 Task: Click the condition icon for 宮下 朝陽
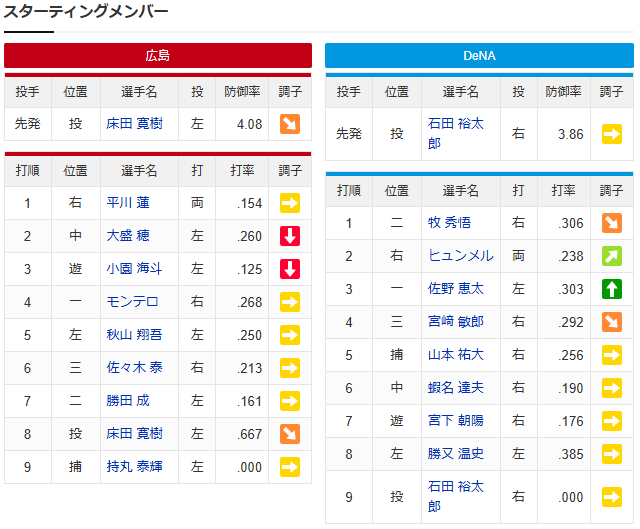click(612, 421)
